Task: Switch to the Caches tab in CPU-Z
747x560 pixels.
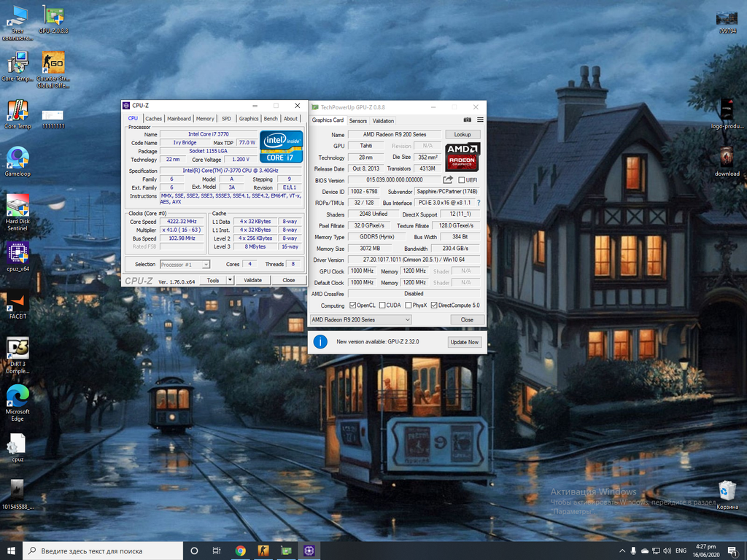Action: click(x=153, y=119)
